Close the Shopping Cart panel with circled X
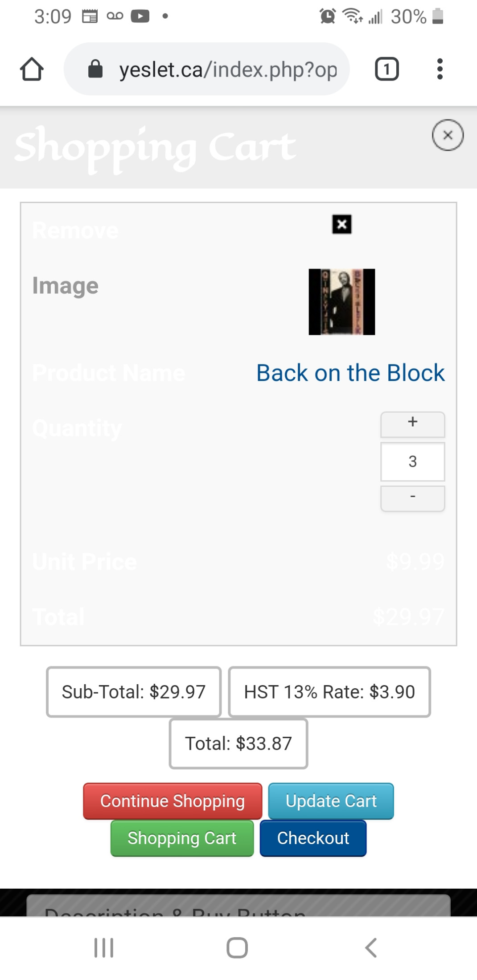477x980 pixels. pyautogui.click(x=448, y=135)
